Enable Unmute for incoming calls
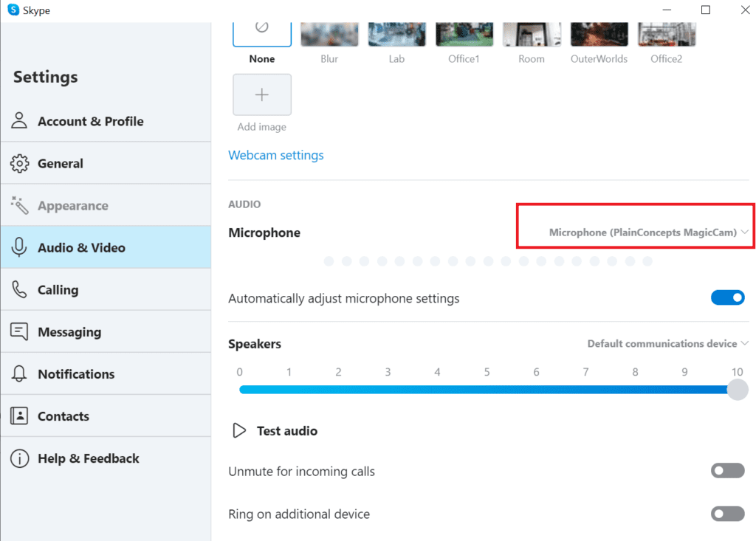Viewport: 756px width, 541px height. (x=727, y=470)
